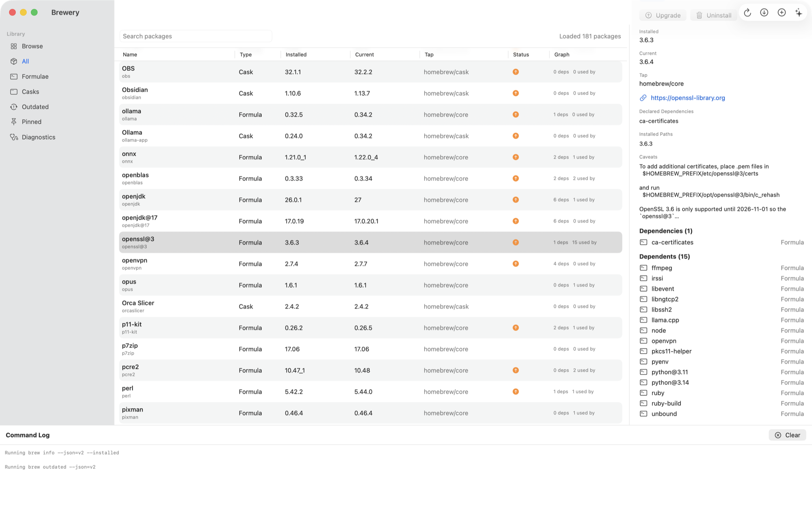Clear the Command Log
812x506 pixels.
[x=787, y=435]
